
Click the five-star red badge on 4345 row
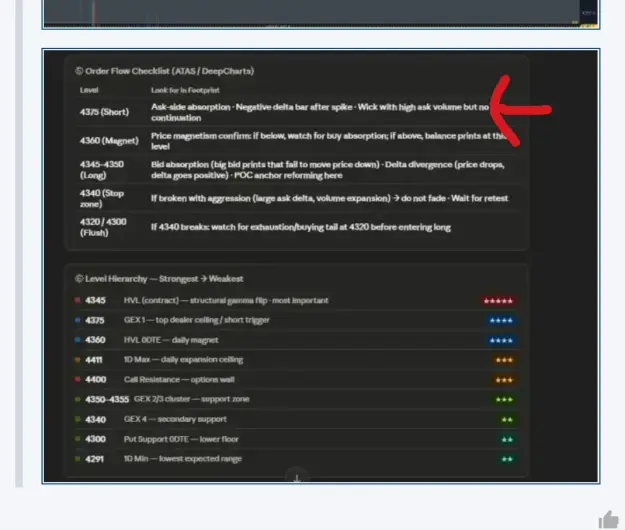click(498, 301)
